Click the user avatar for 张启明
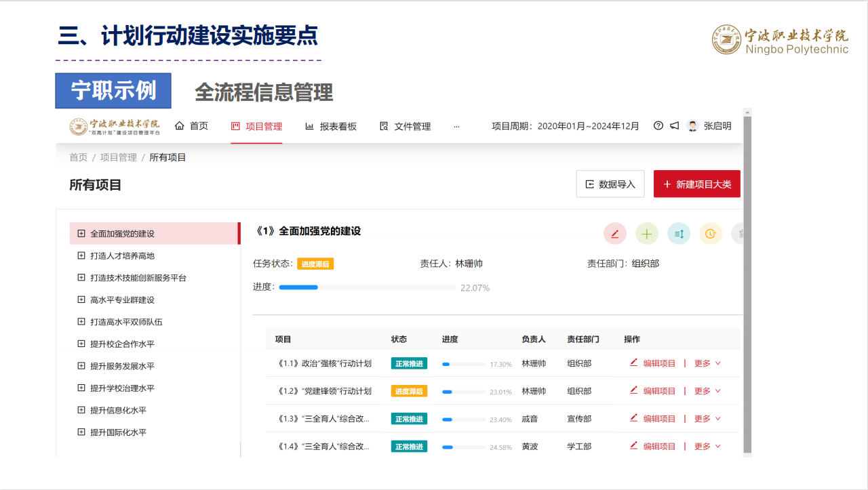 coord(692,126)
